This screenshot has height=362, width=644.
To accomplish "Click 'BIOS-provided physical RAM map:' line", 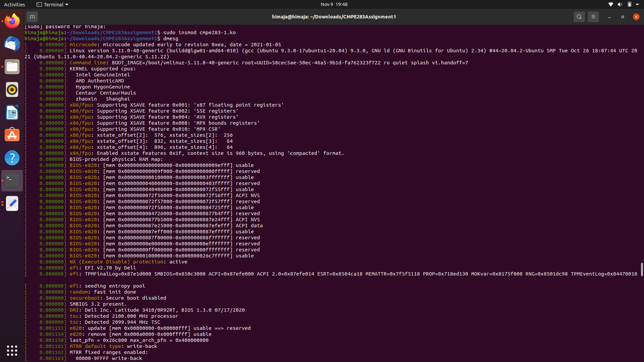I will tap(116, 159).
